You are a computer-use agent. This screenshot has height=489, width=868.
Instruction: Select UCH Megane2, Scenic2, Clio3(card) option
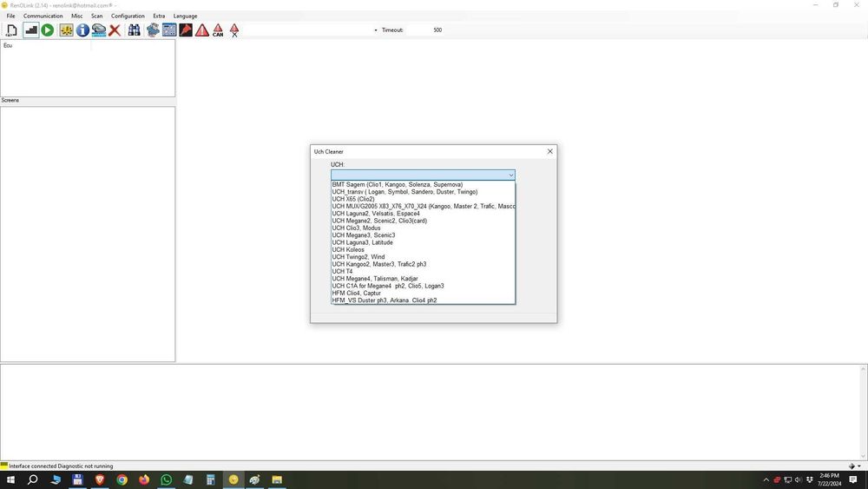tap(423, 221)
